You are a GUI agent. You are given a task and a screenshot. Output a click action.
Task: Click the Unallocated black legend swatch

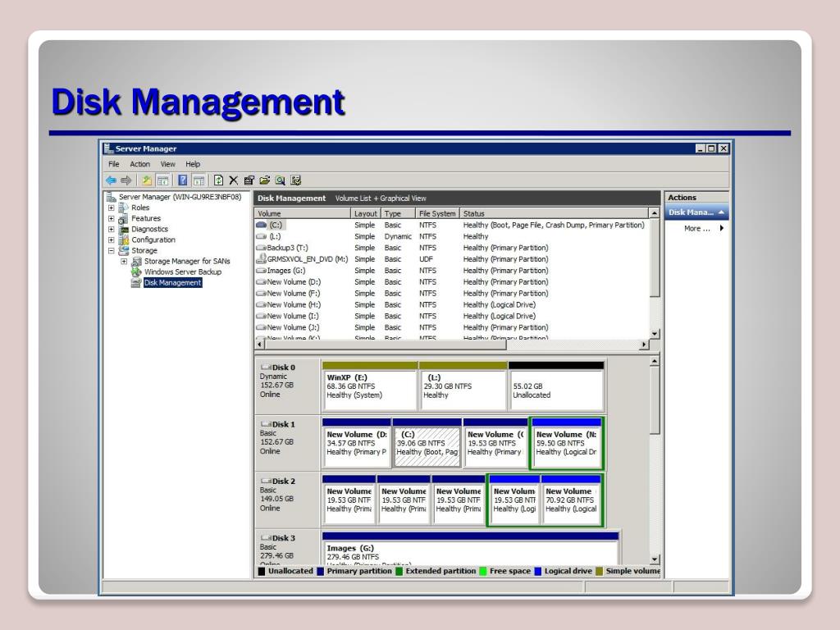(x=262, y=571)
